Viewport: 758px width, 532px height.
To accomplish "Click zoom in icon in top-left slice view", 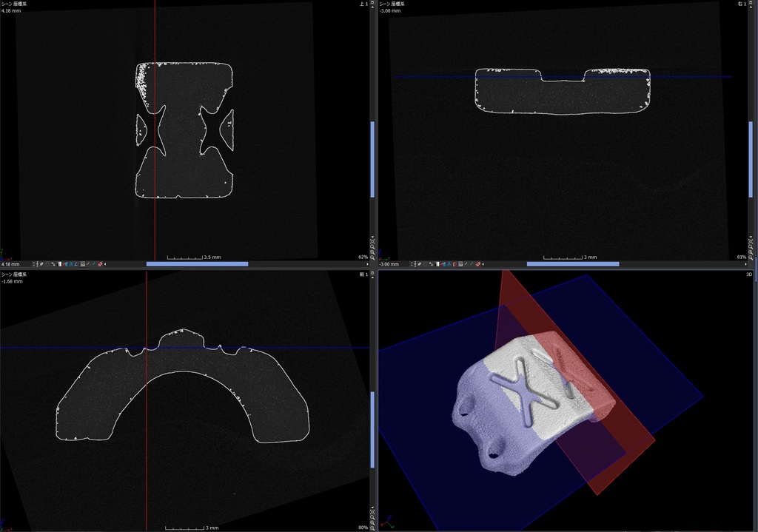I will click(x=372, y=252).
